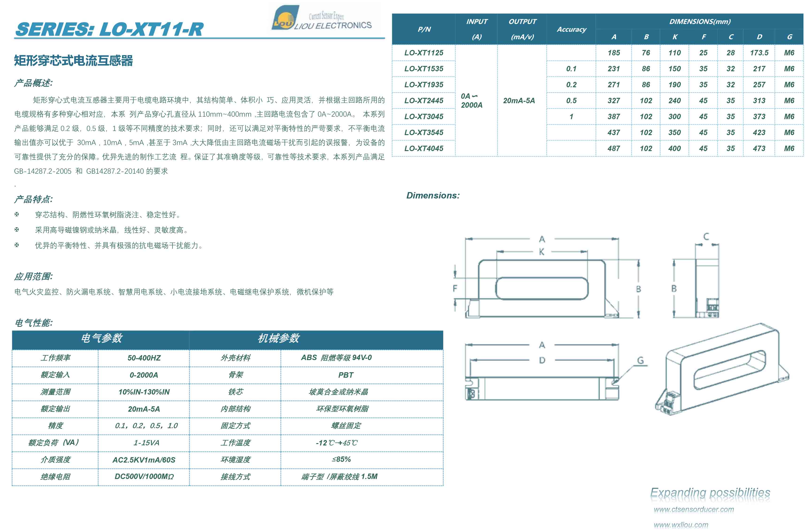Click the SERIES: LO-XT11-R title
The image size is (805, 532).
click(x=109, y=29)
